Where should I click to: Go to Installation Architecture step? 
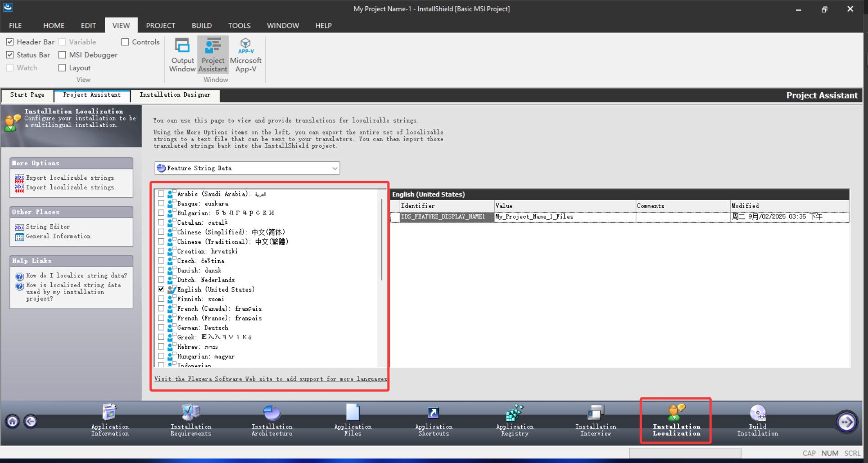(272, 420)
